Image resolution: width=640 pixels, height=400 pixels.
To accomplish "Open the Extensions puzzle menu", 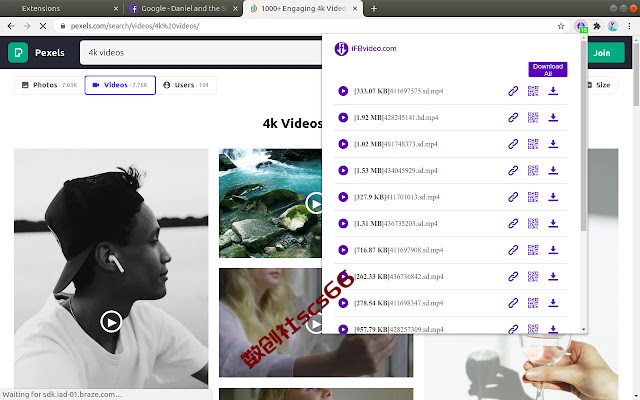I will pos(597,26).
